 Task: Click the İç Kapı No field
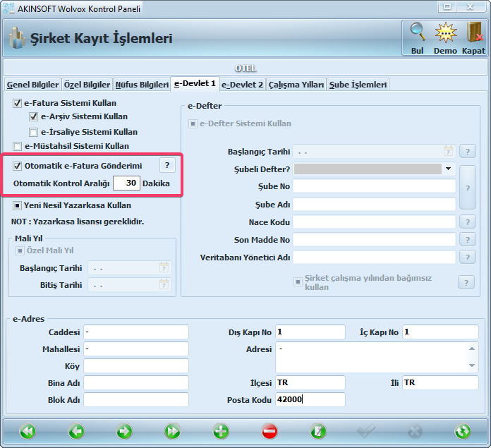(x=440, y=332)
